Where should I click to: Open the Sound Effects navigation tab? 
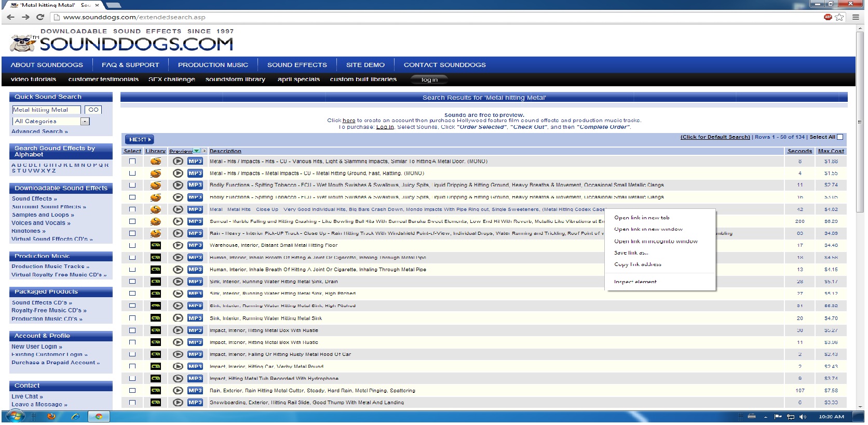297,65
